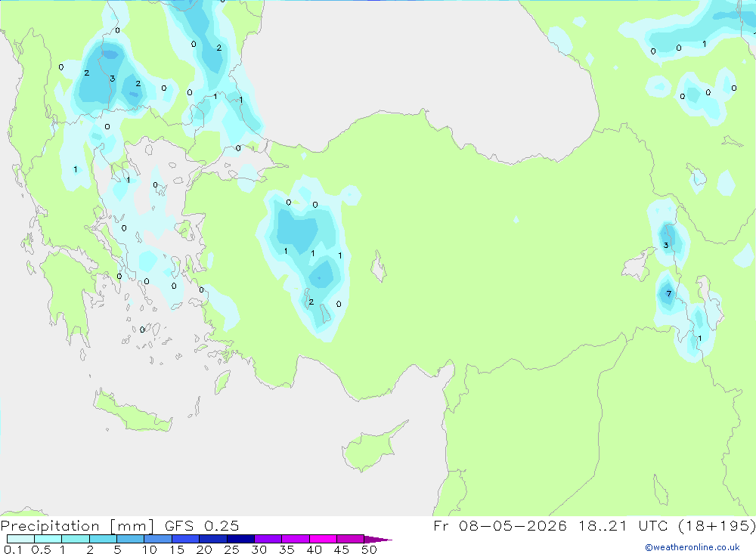Click the 20 to 25 mm legend swatch
Image resolution: width=756 pixels, height=554 pixels.
[212, 539]
